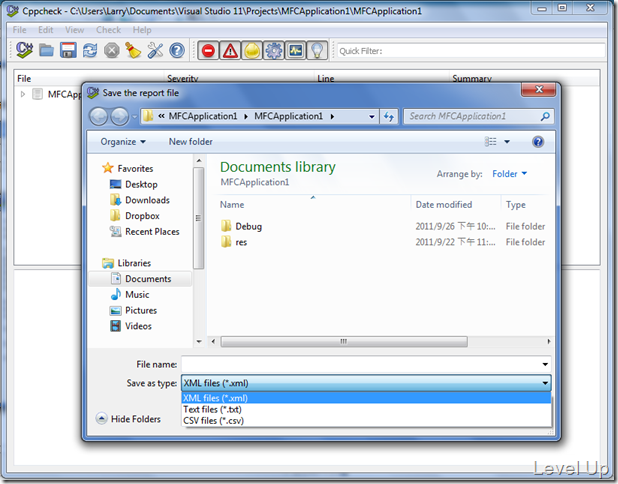This screenshot has width=618, height=484.
Task: Click the dialog Forward navigation button
Action: click(119, 116)
